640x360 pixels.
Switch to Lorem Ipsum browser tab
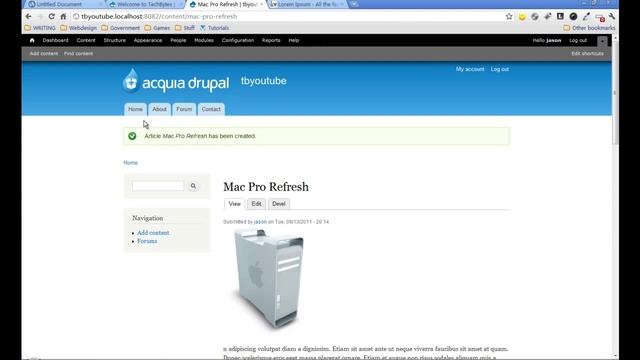tap(307, 4)
